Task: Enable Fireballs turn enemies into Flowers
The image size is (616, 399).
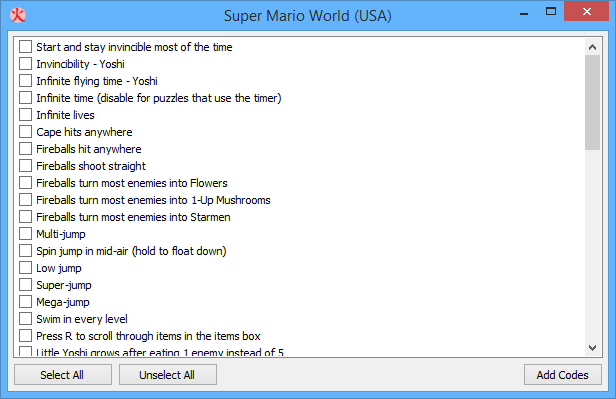Action: (x=26, y=183)
